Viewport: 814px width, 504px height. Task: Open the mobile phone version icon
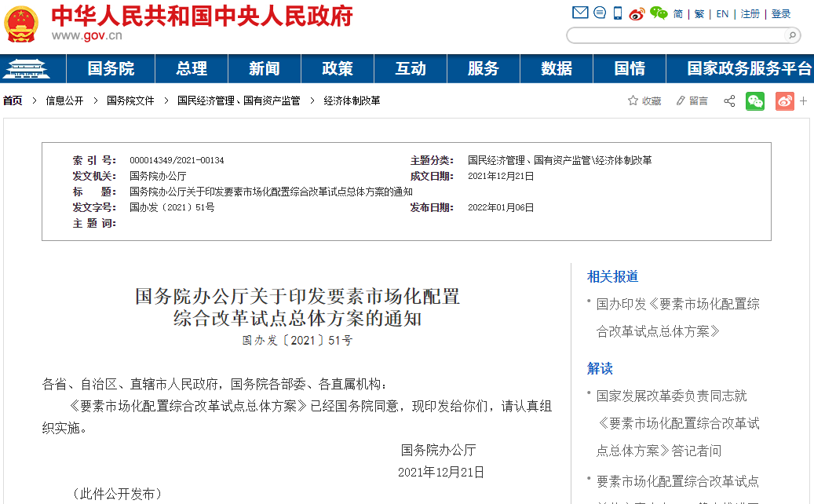[618, 13]
